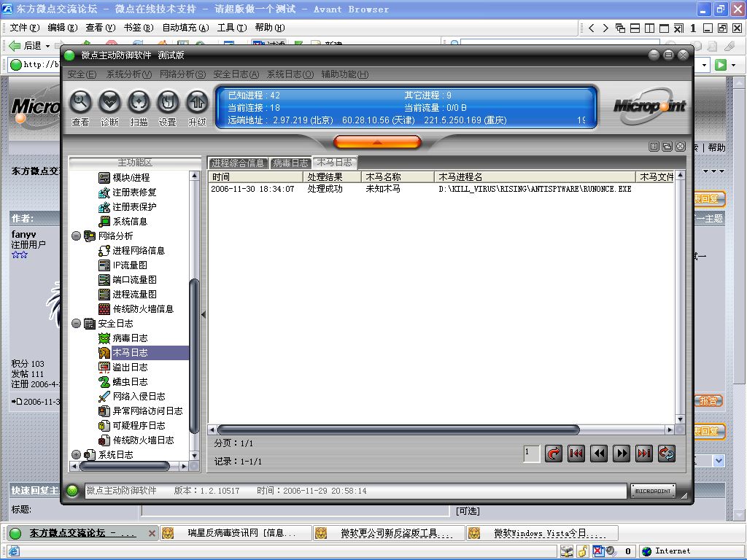Image resolution: width=747 pixels, height=560 pixels.
Task: Open 传统防火墙信息 firewall info item
Action: coord(136,309)
